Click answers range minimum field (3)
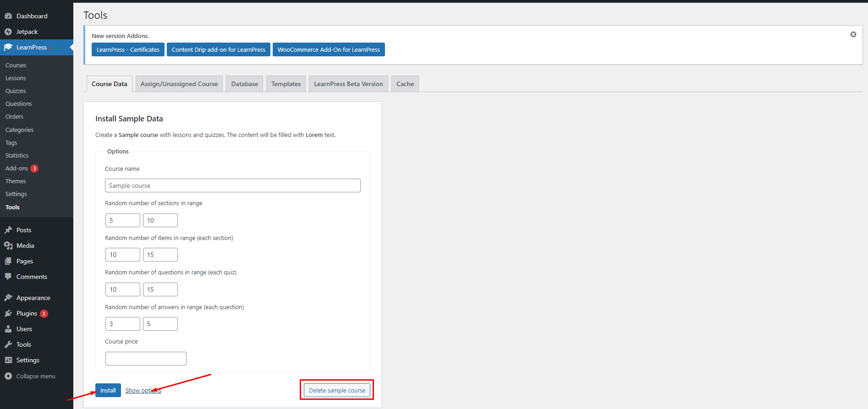The width and height of the screenshot is (868, 409). pyautogui.click(x=123, y=324)
